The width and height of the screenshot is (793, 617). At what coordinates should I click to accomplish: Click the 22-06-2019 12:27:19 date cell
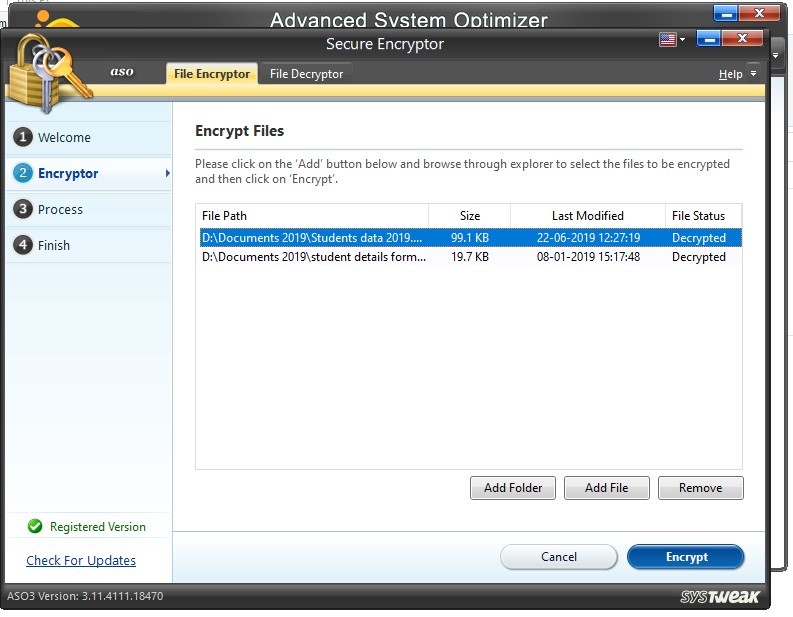(x=588, y=238)
